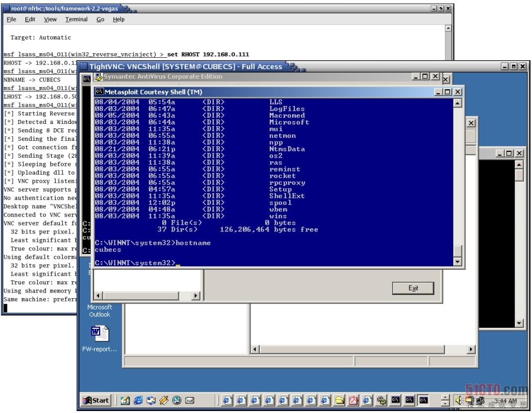The height and width of the screenshot is (413, 532).
Task: Open the Edit menu in the root terminal
Action: (30, 19)
